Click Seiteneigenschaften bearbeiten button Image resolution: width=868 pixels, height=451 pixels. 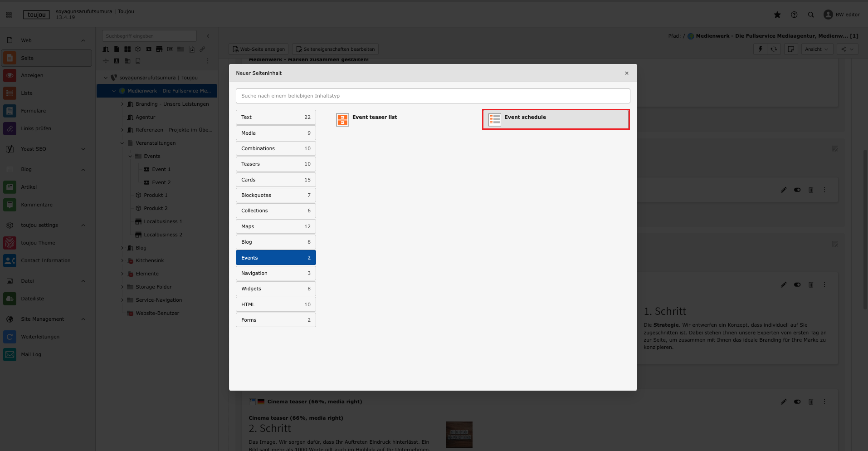point(335,49)
